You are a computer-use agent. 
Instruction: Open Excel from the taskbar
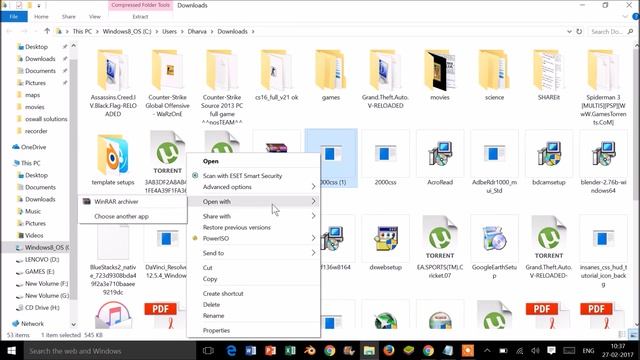coord(290,351)
